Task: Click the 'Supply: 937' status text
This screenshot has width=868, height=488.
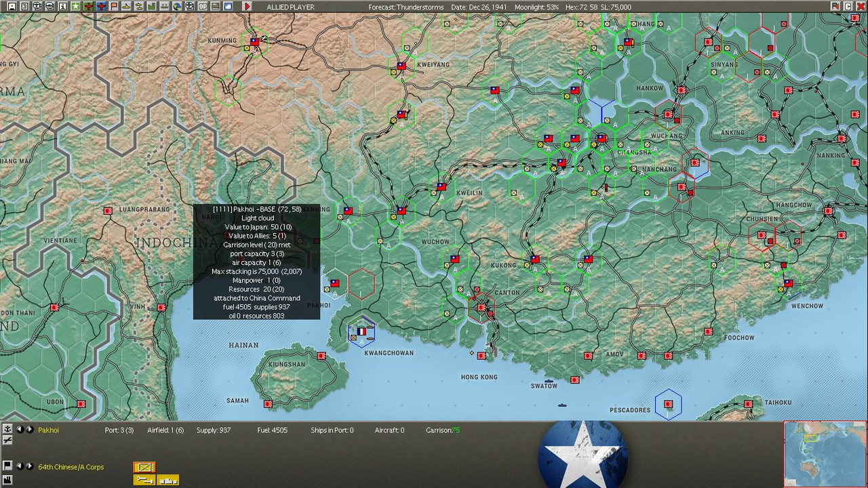Action: point(214,430)
